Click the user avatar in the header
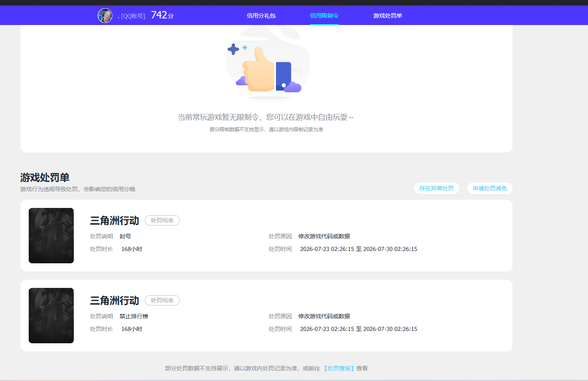The width and height of the screenshot is (588, 381). [x=105, y=16]
